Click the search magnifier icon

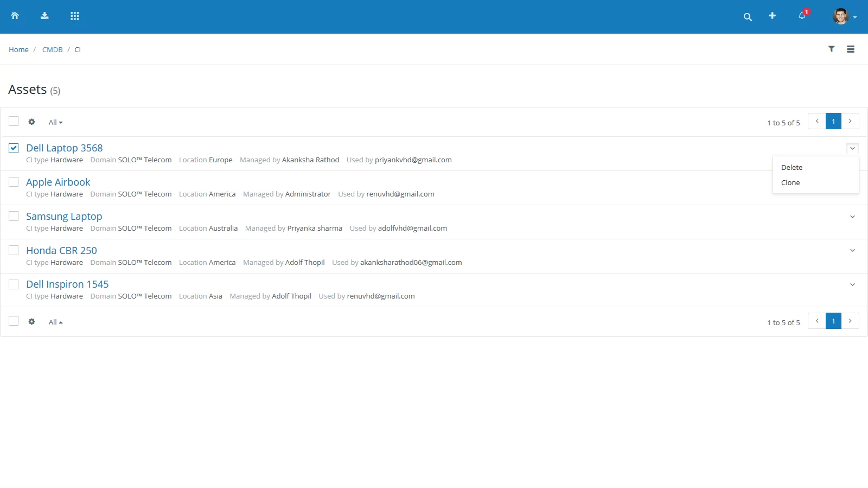coord(748,17)
